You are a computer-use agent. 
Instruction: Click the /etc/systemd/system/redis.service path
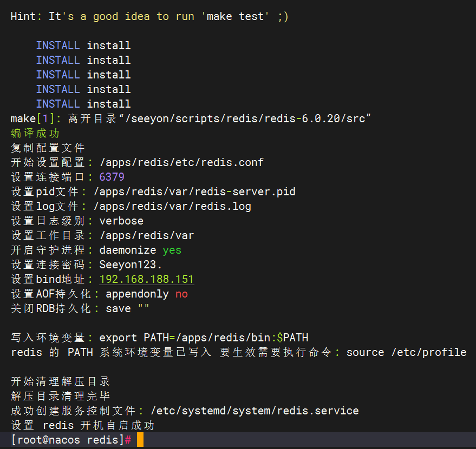pos(255,411)
